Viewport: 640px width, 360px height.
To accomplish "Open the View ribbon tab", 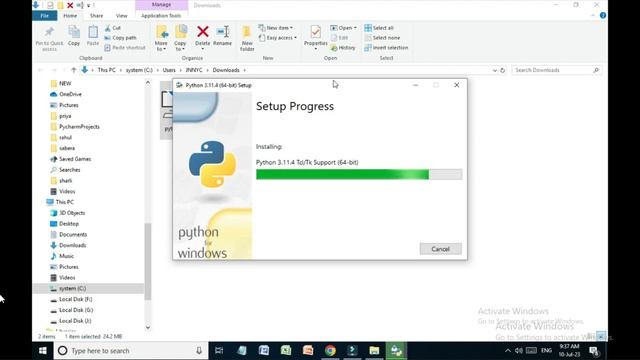I will point(122,16).
